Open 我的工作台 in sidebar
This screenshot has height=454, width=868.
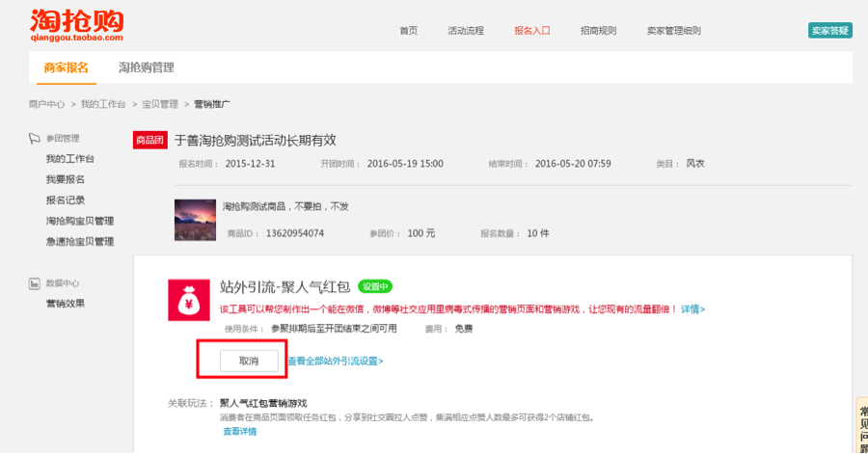click(x=69, y=159)
